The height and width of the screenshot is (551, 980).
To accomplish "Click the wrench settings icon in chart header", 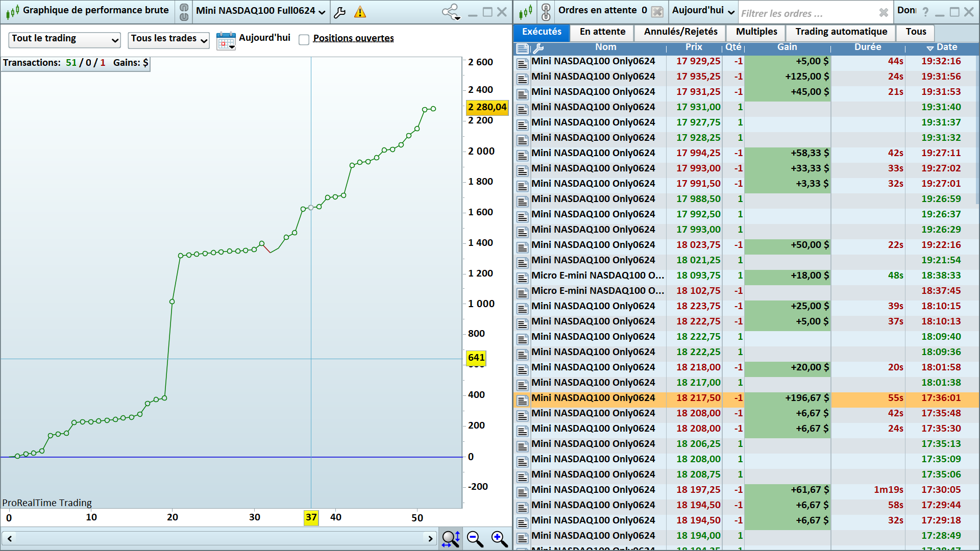I will 340,12.
